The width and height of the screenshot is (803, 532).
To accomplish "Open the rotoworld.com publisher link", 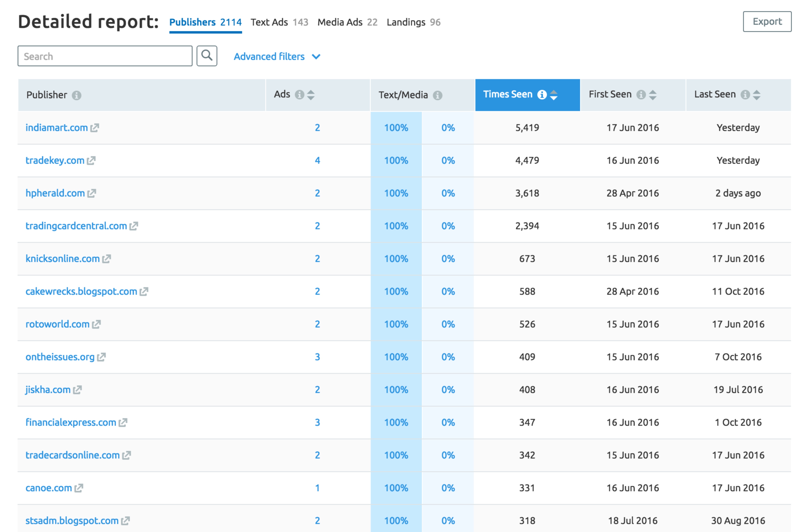I will tap(58, 324).
